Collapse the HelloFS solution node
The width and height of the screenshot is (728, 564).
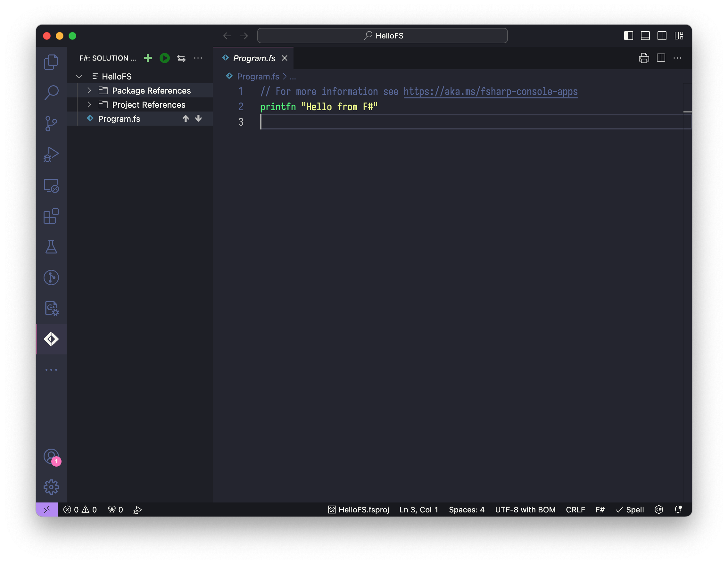pyautogui.click(x=79, y=76)
